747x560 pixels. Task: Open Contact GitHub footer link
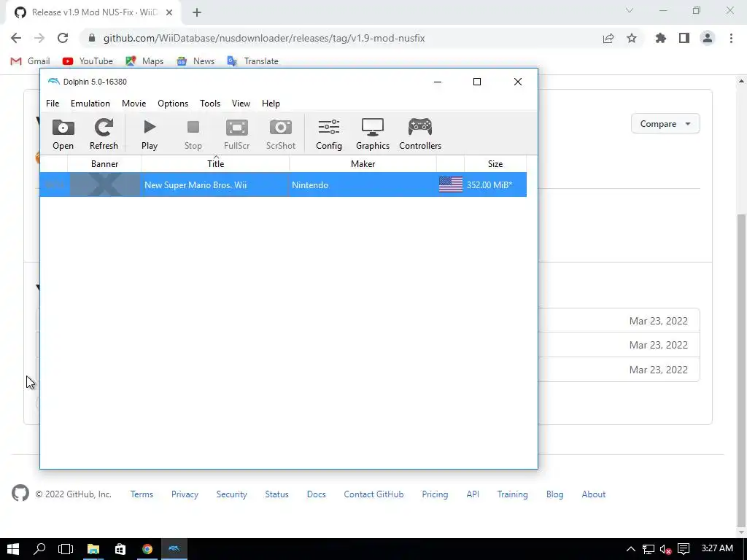click(373, 494)
